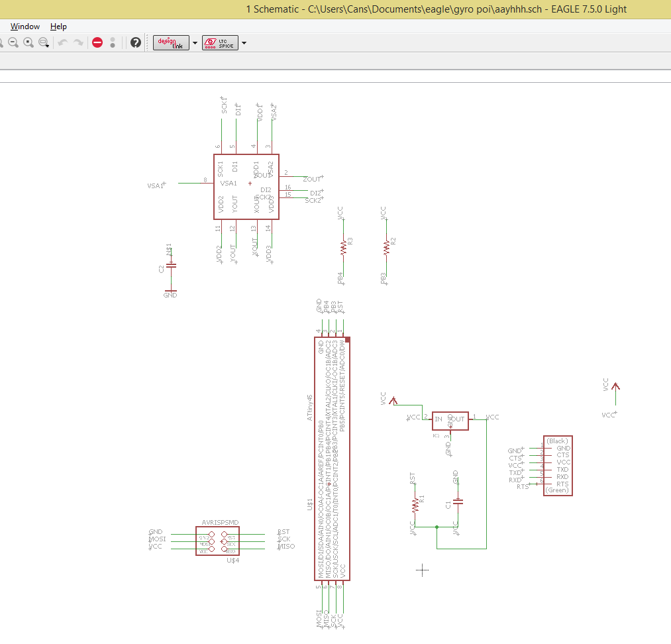
Task: Click the ATtiny45 value text
Action: click(x=310, y=407)
